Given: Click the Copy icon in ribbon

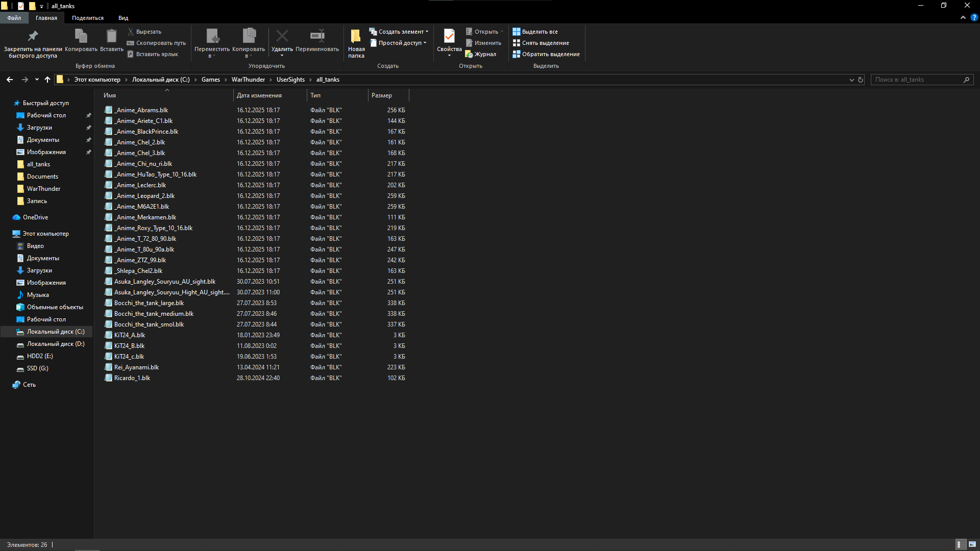Looking at the screenshot, I should coord(81,36).
